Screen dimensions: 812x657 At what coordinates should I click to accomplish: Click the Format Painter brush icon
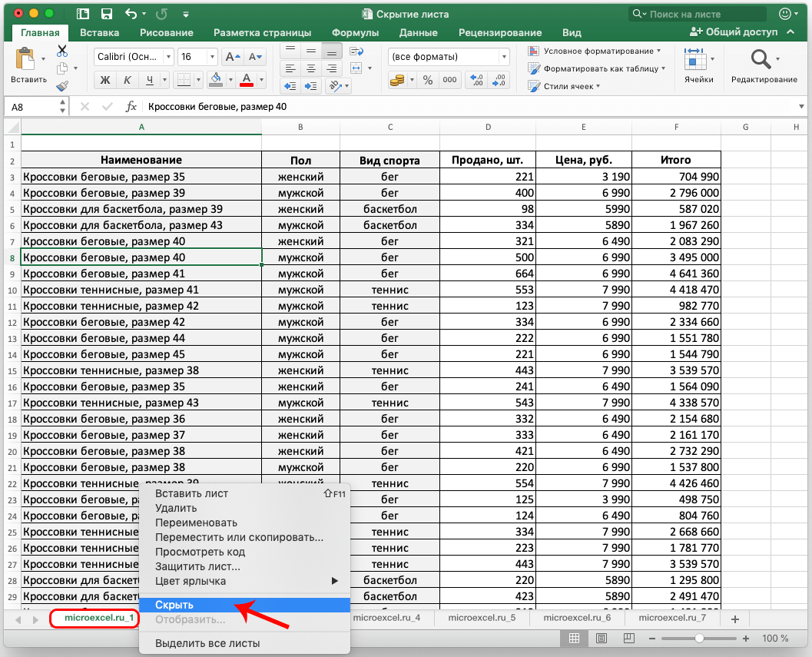(62, 85)
